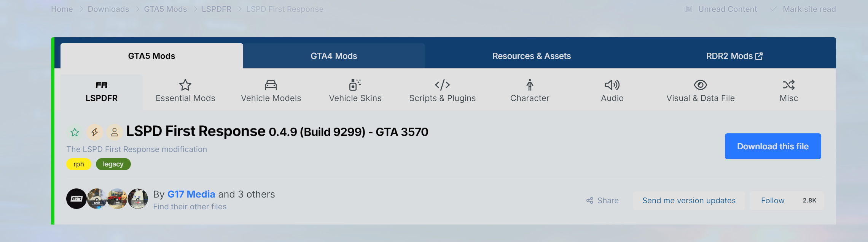Click the Essential Mods star icon
The width and height of the screenshot is (868, 242).
coord(185,85)
